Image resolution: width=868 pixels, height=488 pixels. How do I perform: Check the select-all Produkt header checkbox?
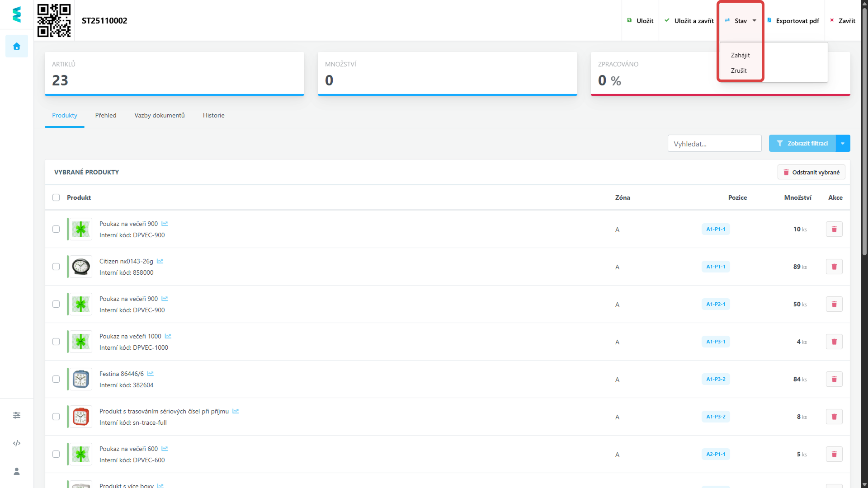tap(56, 197)
